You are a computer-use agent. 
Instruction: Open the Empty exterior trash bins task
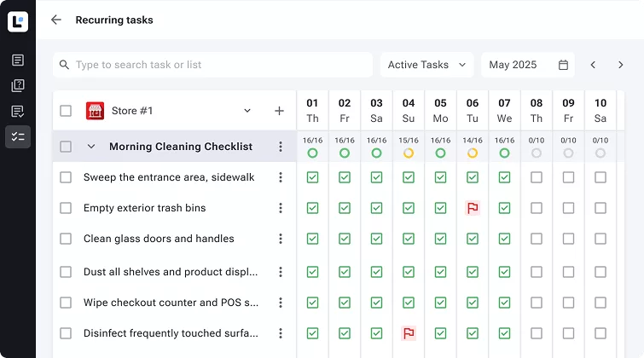(144, 208)
